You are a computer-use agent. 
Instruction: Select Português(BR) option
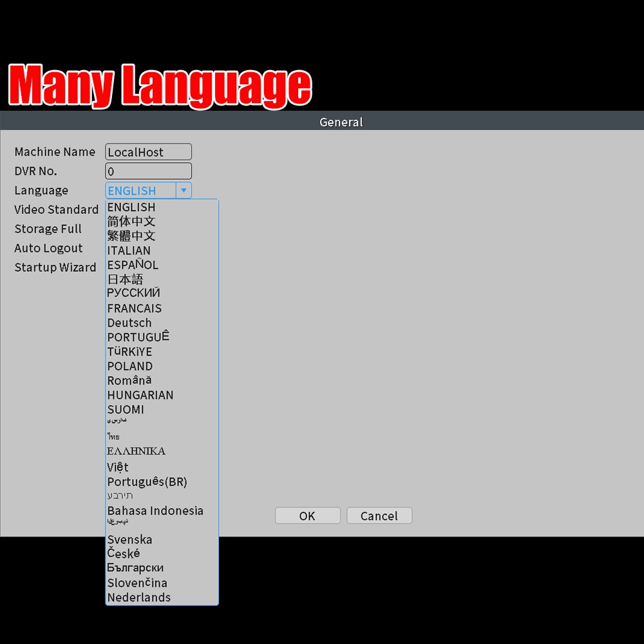pos(147,481)
